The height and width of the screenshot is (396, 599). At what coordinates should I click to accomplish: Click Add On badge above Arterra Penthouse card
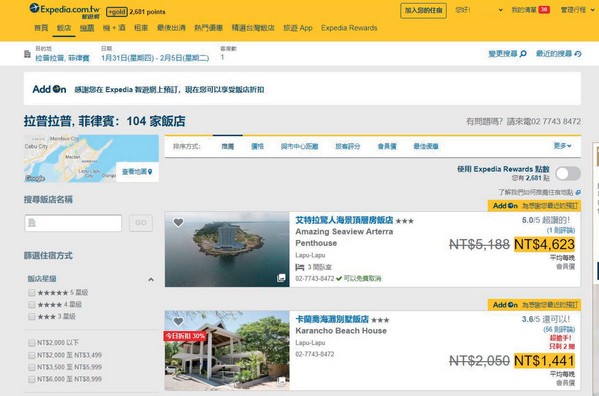tap(534, 206)
